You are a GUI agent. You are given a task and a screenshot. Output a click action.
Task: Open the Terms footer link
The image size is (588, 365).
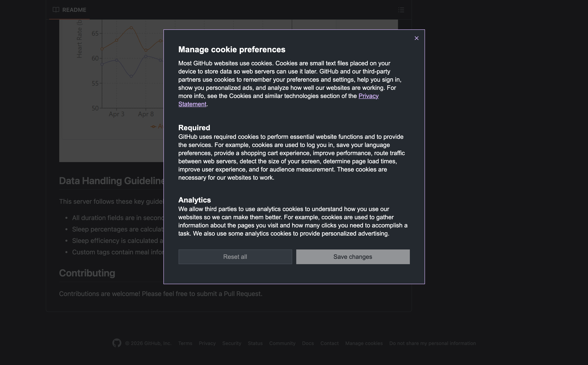(185, 343)
